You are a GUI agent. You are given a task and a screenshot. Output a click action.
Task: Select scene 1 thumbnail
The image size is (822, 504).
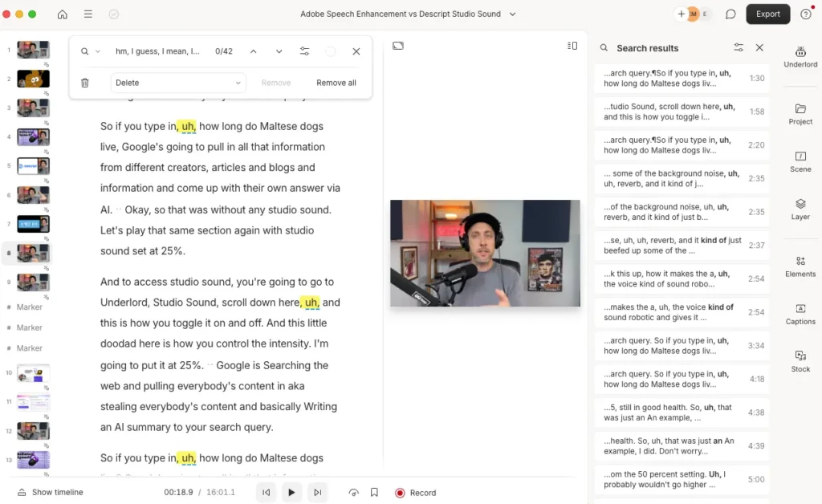coord(33,50)
